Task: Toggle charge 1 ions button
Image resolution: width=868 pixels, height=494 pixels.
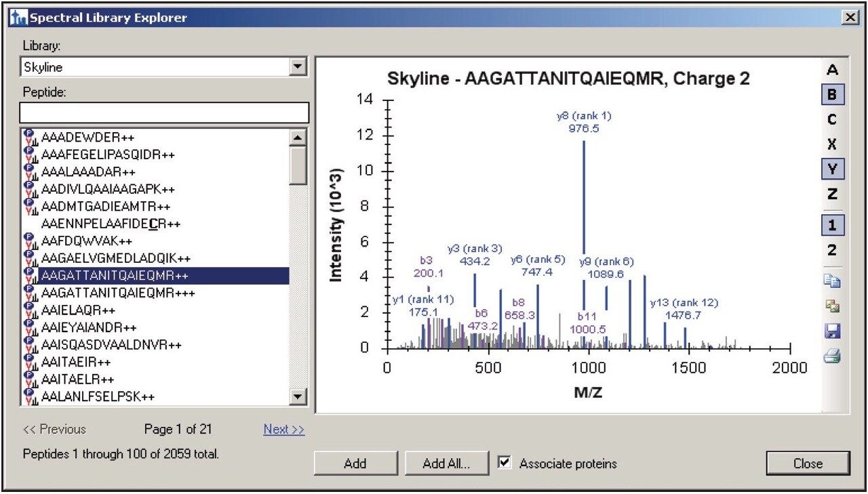Action: pyautogui.click(x=832, y=226)
